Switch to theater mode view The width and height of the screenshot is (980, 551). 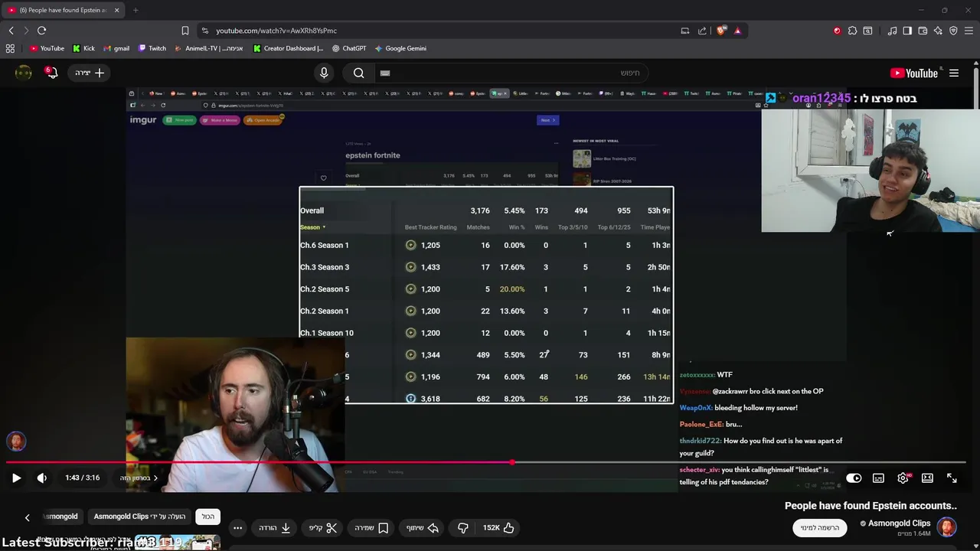pyautogui.click(x=927, y=478)
